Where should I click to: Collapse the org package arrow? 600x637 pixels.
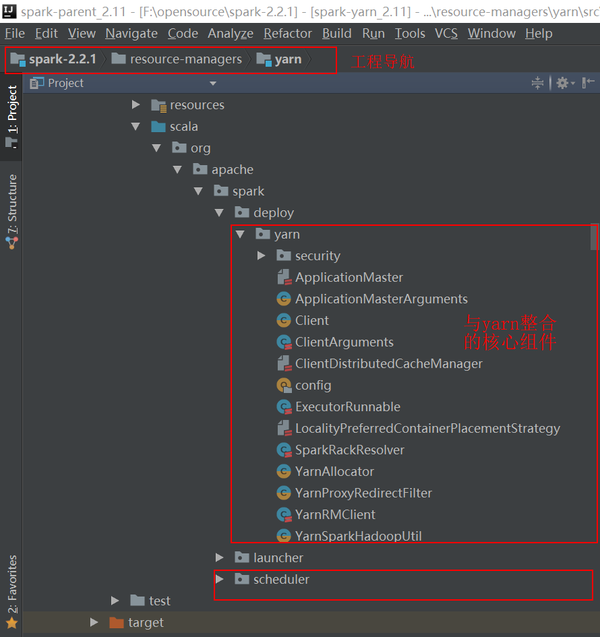(x=156, y=148)
